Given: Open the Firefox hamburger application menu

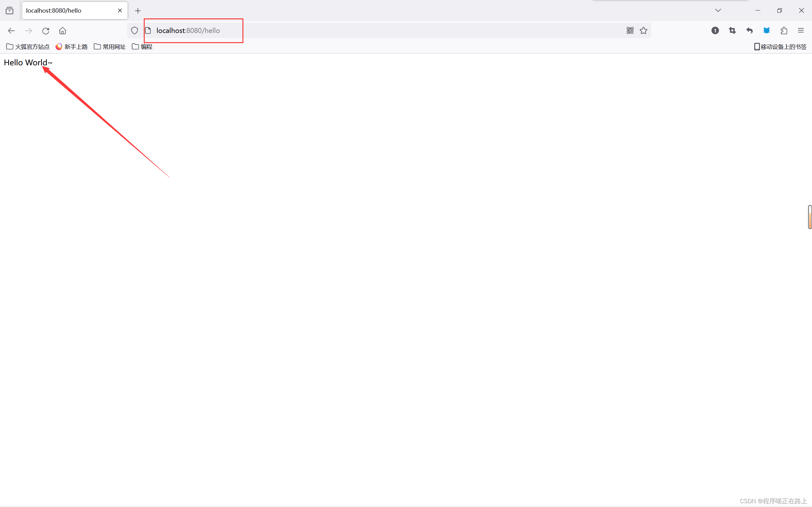Looking at the screenshot, I should (801, 30).
